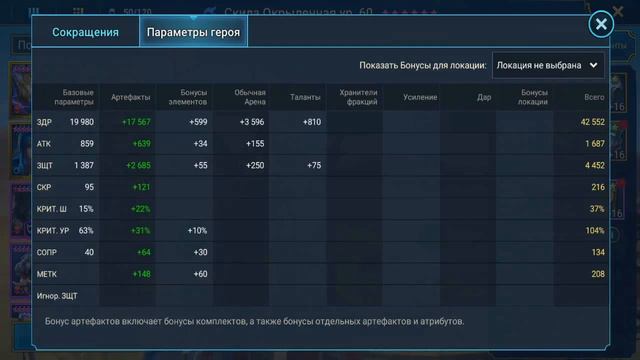Click the Хранители фракций column header
The image size is (640, 360).
pos(358,97)
